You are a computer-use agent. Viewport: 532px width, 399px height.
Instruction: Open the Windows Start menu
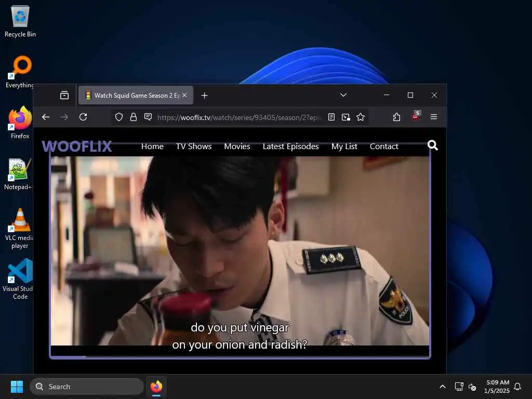(17, 387)
